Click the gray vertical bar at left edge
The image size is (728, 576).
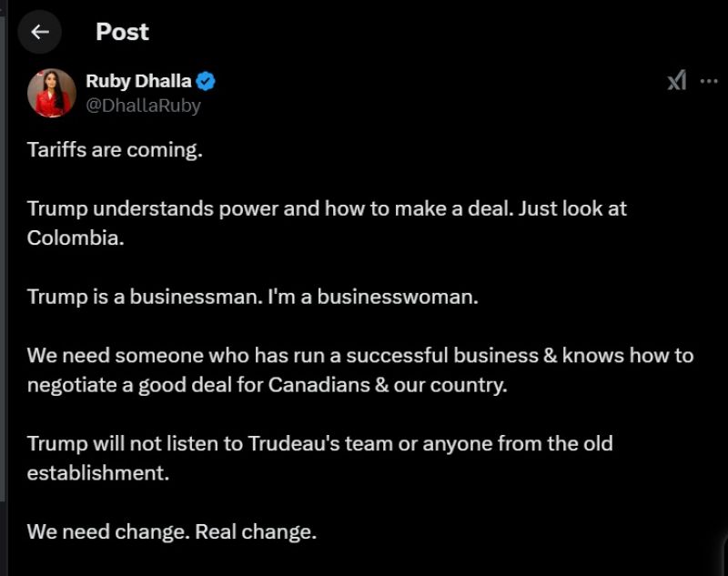3,273
